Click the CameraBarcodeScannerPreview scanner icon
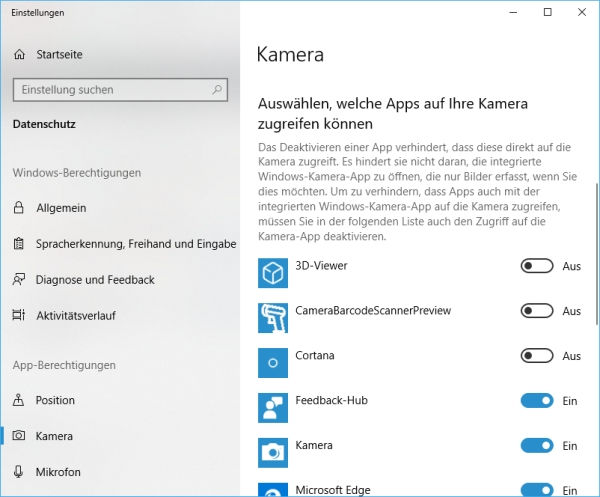The image size is (600, 497). pyautogui.click(x=273, y=318)
